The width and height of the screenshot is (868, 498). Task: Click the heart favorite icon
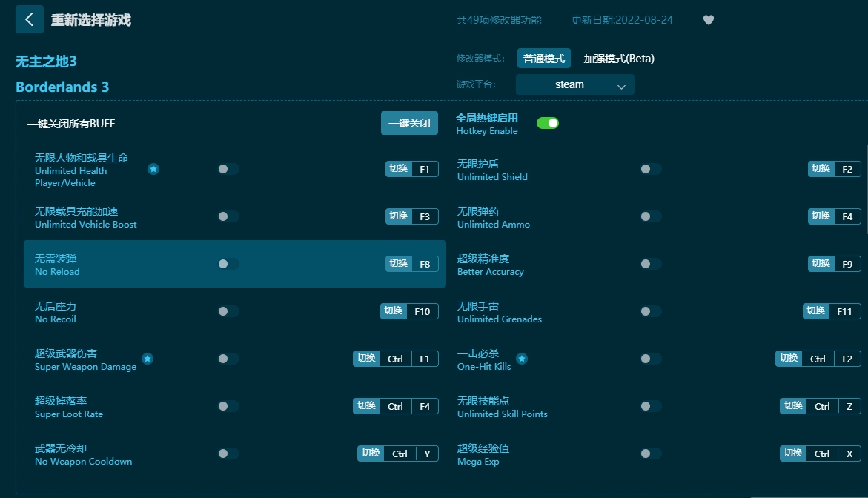click(x=708, y=20)
